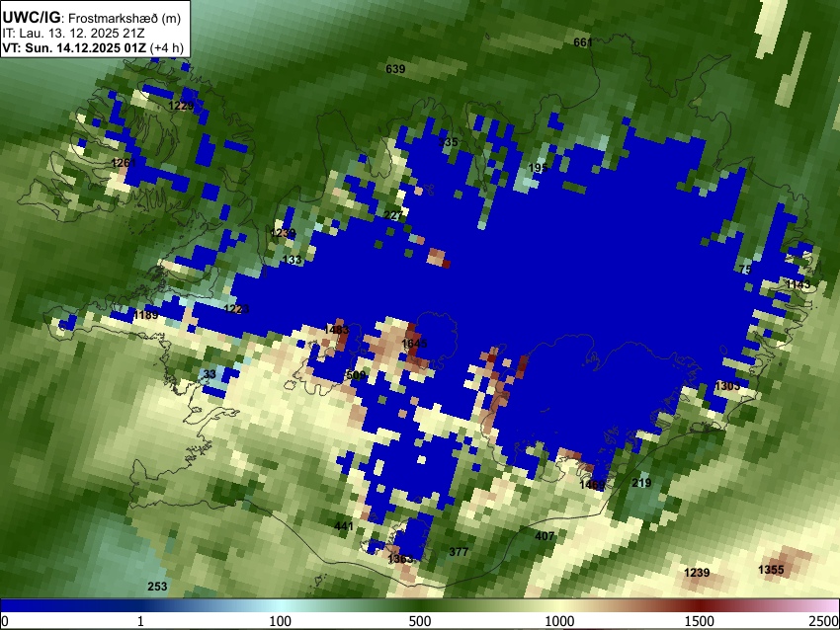Select the 219 value label
The height and width of the screenshot is (630, 840).
pos(641,483)
